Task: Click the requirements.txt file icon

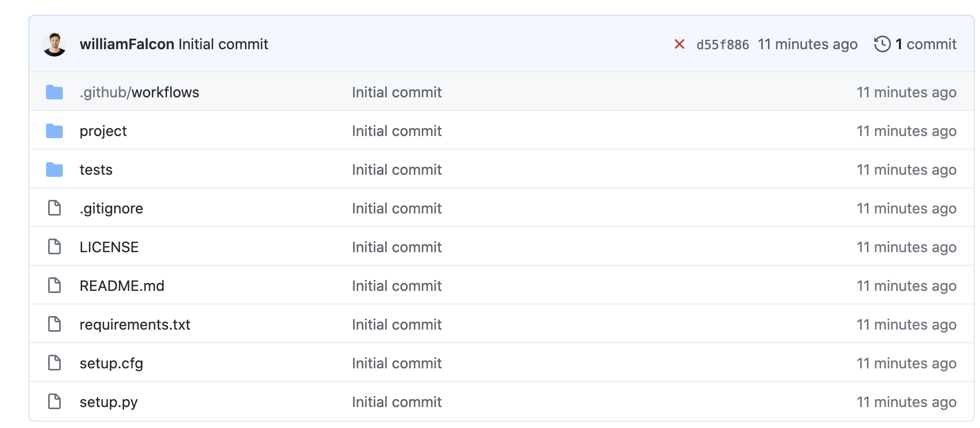Action: 54,324
